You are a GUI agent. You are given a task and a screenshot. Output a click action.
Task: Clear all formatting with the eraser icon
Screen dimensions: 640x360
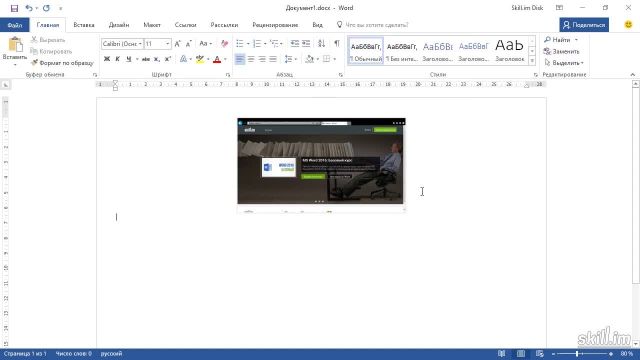[x=224, y=43]
